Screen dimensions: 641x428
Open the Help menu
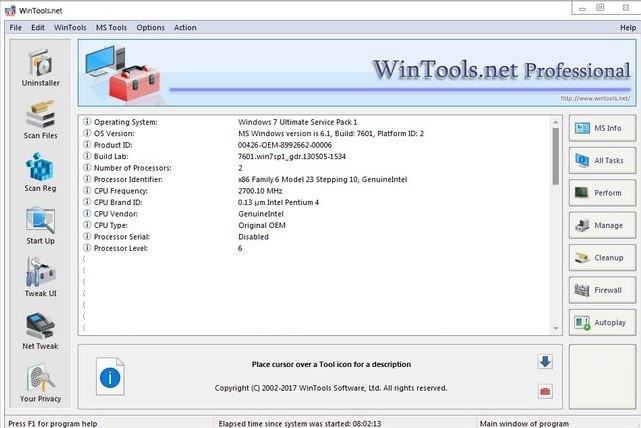coord(628,28)
